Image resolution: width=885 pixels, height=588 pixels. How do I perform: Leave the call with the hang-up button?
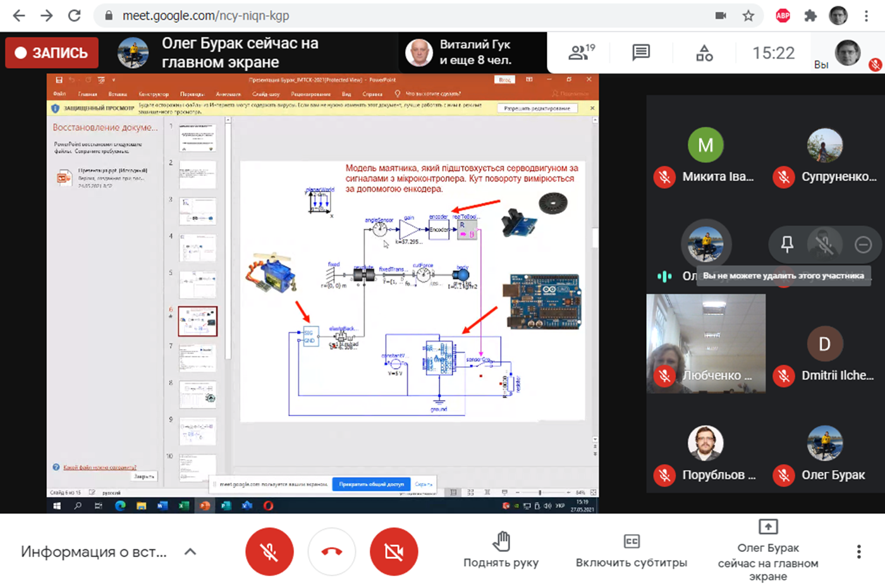point(332,552)
